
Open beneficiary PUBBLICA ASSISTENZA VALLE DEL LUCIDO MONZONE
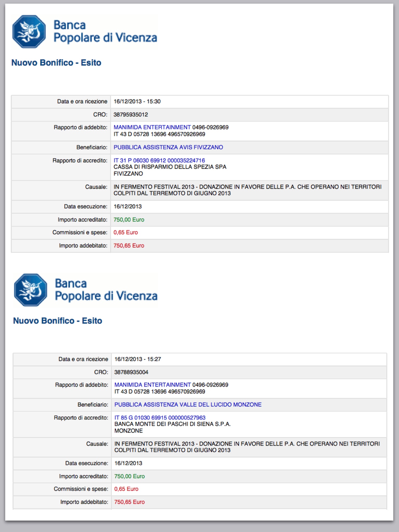(188, 404)
